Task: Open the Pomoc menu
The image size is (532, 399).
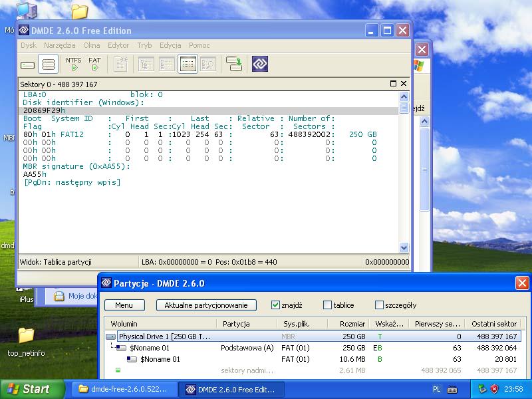Action: coord(199,45)
